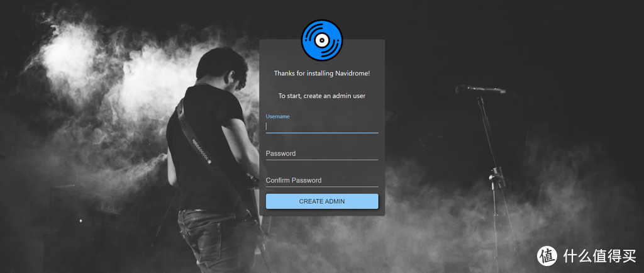Click the "To start, create an admin user" text

(x=322, y=96)
